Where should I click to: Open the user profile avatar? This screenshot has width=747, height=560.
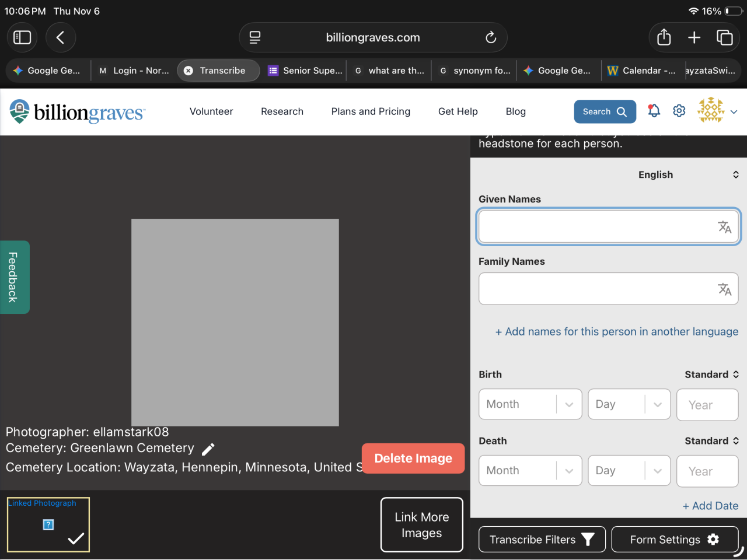pyautogui.click(x=711, y=110)
